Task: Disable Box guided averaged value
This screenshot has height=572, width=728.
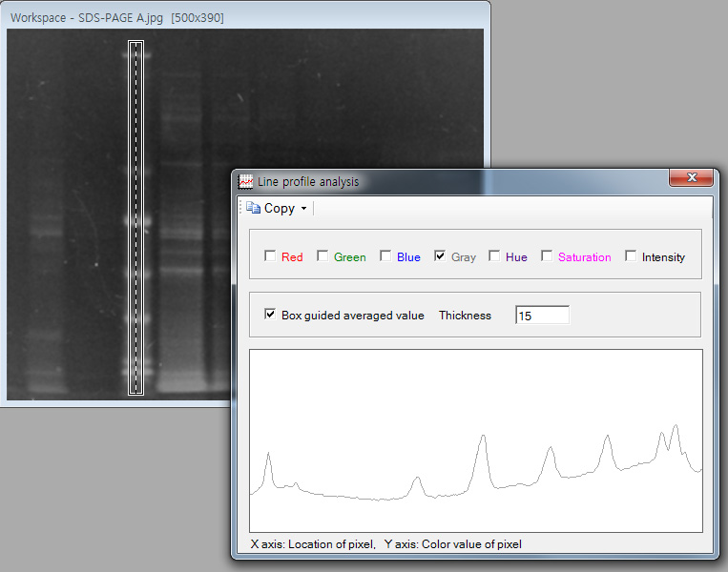Action: (x=270, y=315)
